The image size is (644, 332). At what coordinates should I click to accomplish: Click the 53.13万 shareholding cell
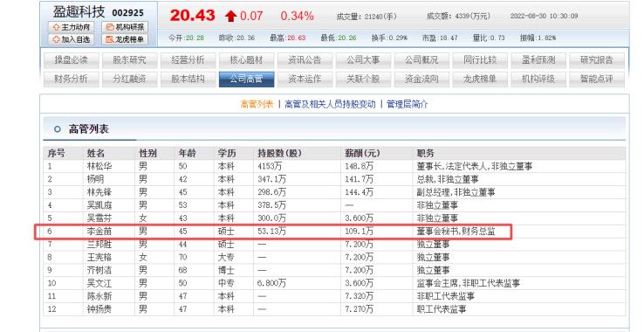click(x=271, y=232)
